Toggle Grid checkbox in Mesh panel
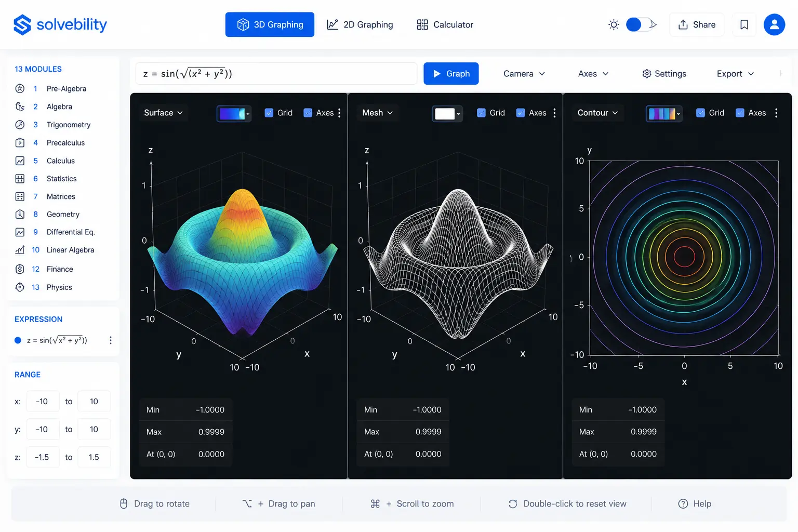Viewport: 798px width, 532px height. click(482, 113)
